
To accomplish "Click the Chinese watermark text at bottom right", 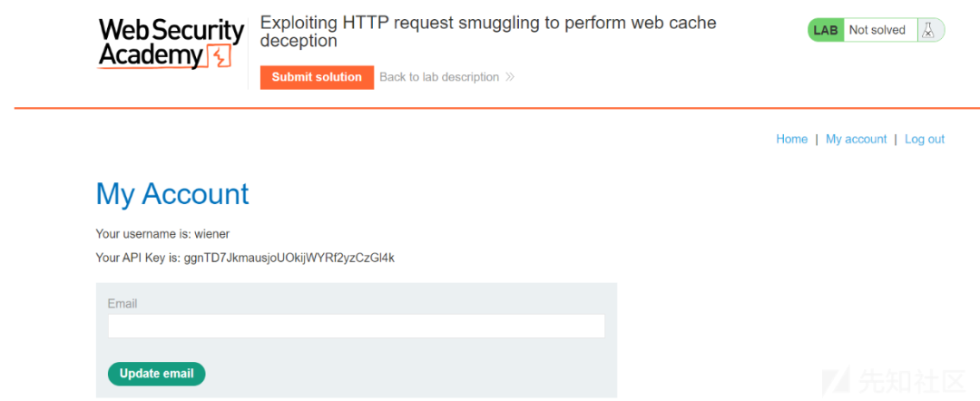I will 913,380.
